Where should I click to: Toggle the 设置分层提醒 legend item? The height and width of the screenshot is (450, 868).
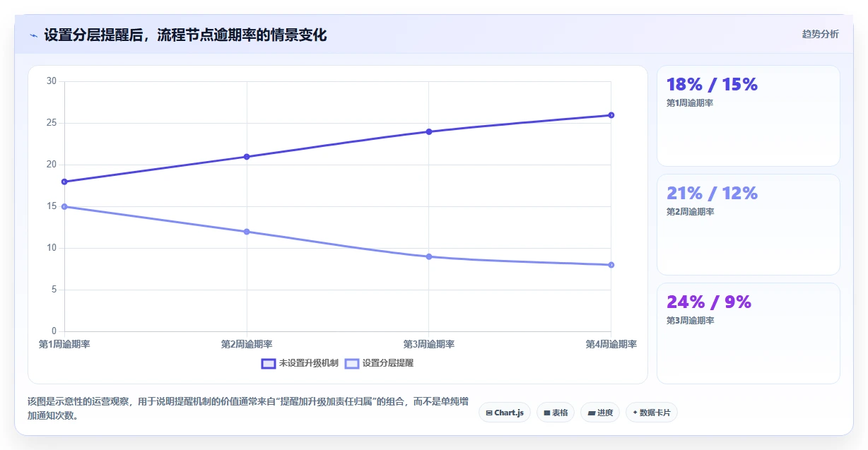379,363
